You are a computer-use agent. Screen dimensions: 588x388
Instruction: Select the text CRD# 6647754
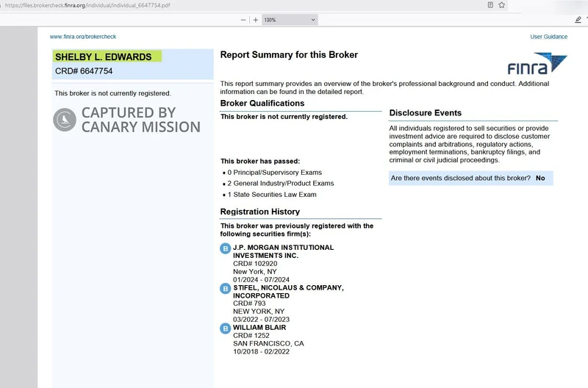click(84, 71)
